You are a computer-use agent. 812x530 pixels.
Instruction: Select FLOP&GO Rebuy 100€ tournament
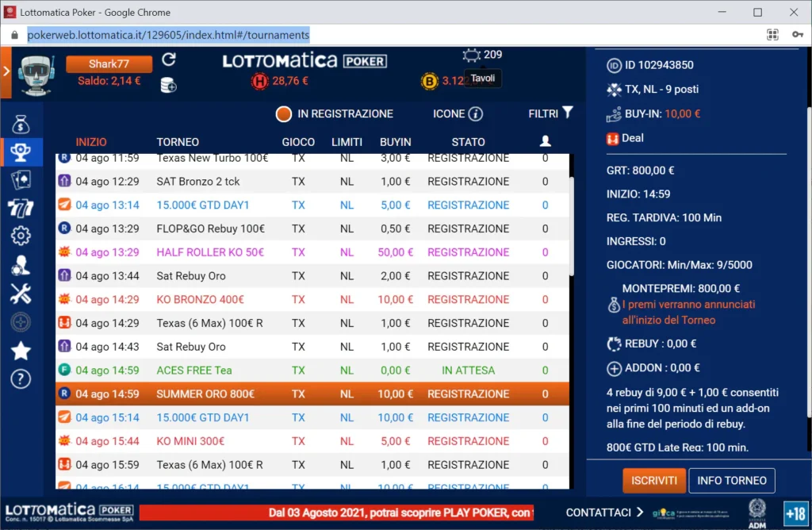pos(312,229)
